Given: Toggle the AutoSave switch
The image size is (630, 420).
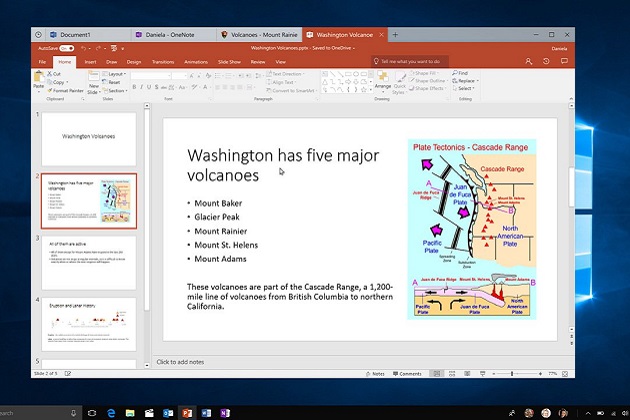Looking at the screenshot, I should click(x=66, y=47).
